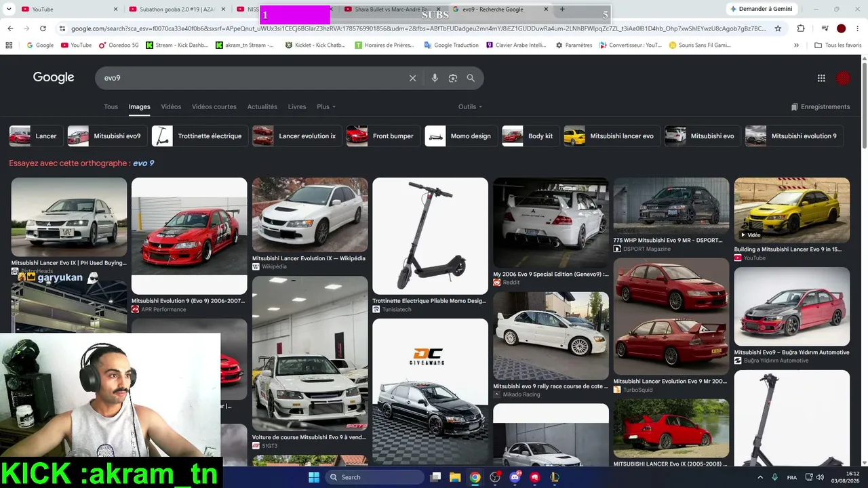Open Google Chrome from the taskbar
Viewport: 868px width, 488px height.
tap(475, 477)
